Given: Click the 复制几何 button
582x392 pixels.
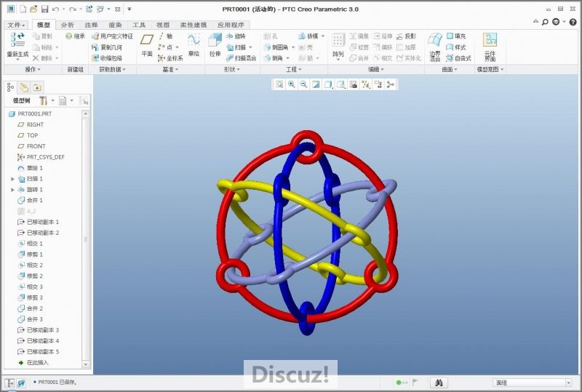Looking at the screenshot, I should click(107, 47).
